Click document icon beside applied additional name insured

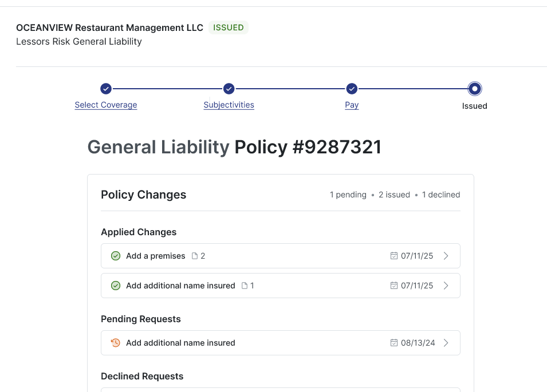click(x=245, y=286)
